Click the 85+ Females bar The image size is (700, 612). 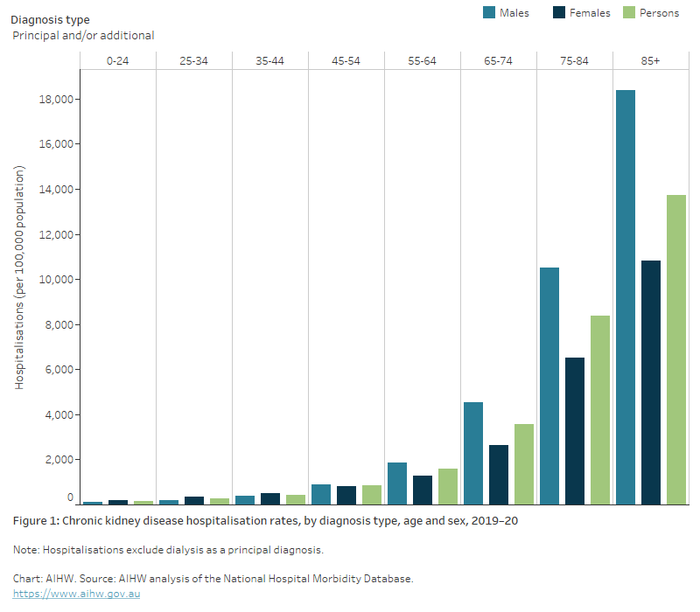651,382
